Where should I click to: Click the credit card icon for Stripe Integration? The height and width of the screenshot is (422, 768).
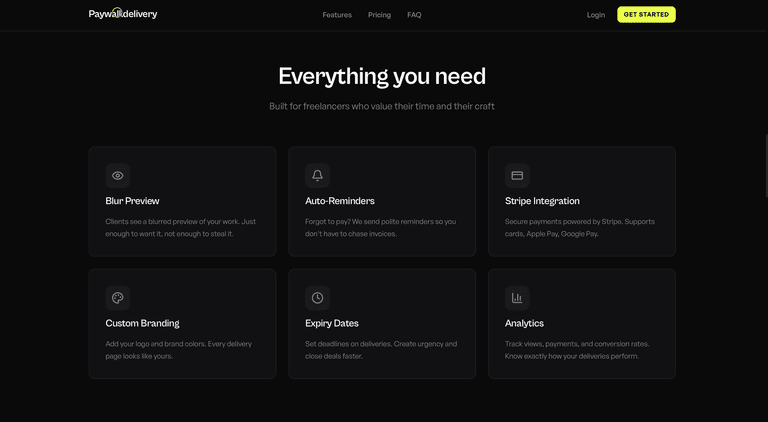[517, 175]
